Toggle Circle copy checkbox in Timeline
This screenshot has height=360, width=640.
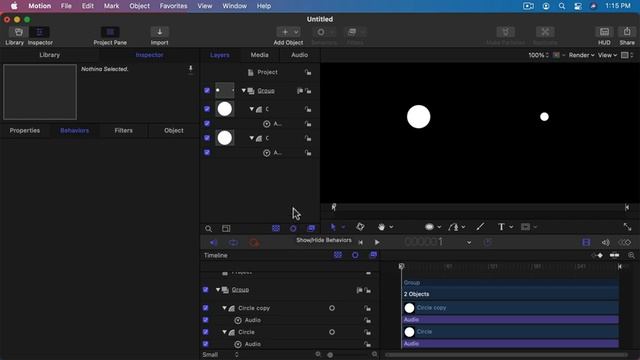(205, 308)
